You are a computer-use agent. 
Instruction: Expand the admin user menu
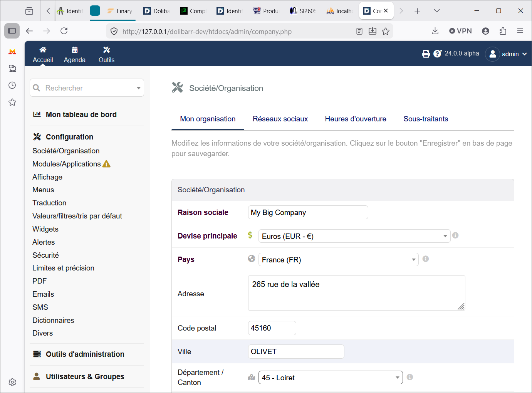(506, 54)
